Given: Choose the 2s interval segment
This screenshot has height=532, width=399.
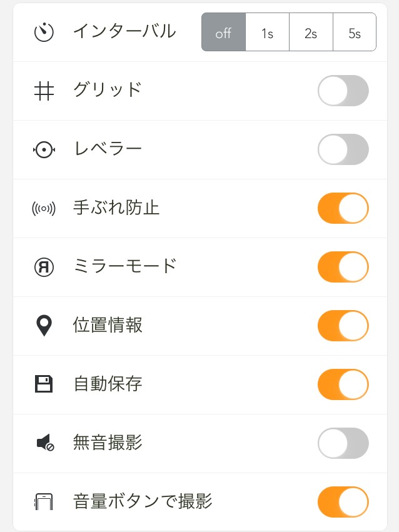Looking at the screenshot, I should click(x=311, y=33).
